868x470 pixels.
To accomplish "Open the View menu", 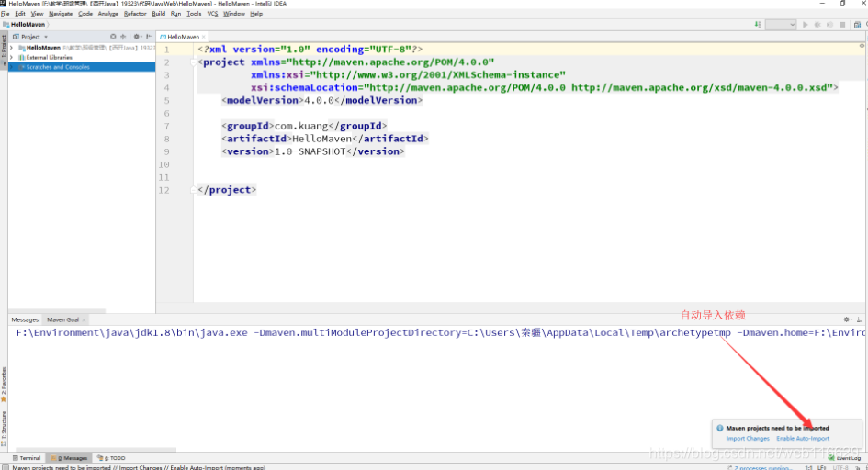I will click(x=37, y=14).
